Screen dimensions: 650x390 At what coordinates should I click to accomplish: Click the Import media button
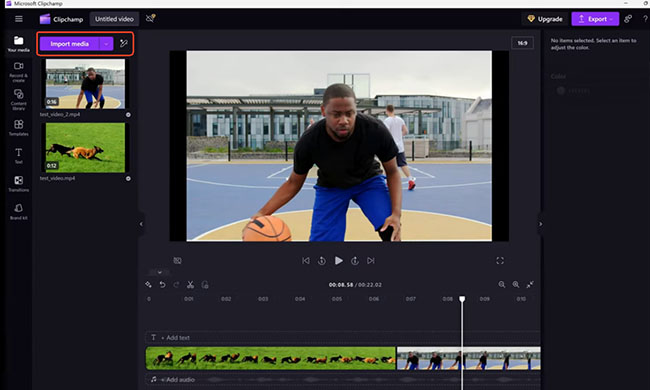[x=70, y=44]
